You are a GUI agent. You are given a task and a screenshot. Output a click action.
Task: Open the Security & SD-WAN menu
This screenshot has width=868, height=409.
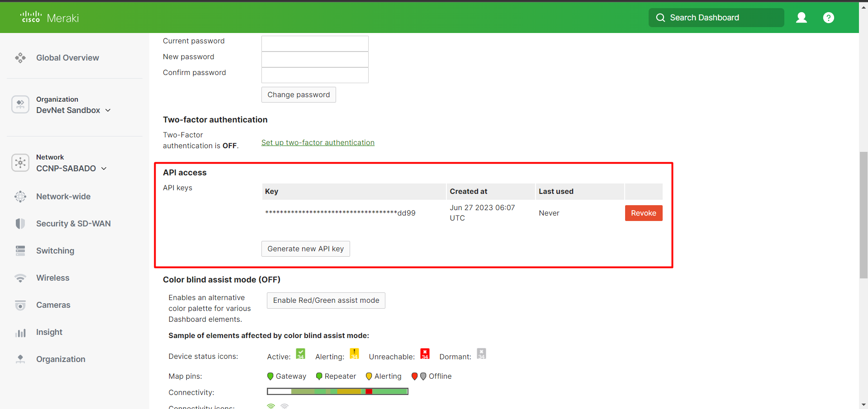tap(73, 224)
